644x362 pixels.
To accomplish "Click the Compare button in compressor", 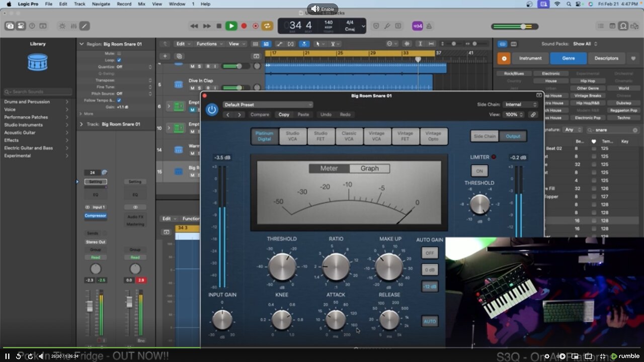I will click(260, 115).
